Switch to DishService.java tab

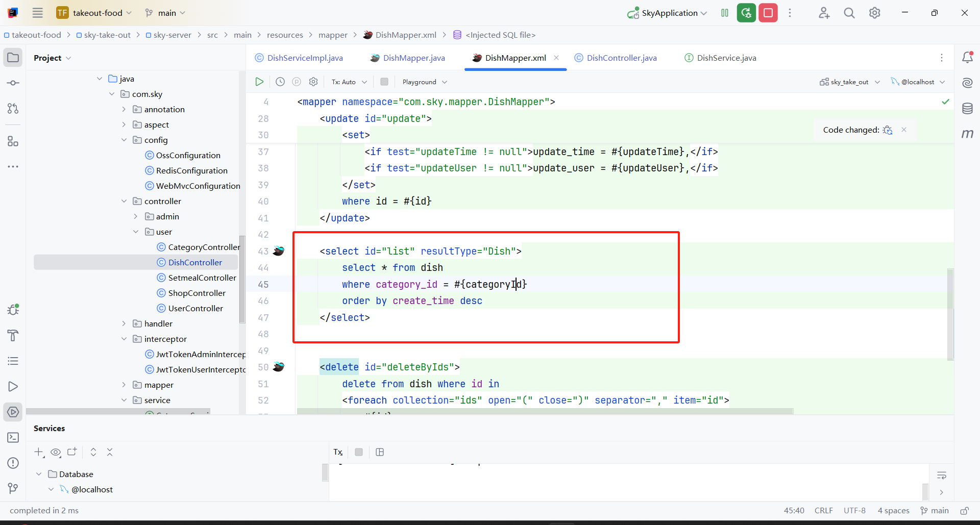click(x=721, y=58)
